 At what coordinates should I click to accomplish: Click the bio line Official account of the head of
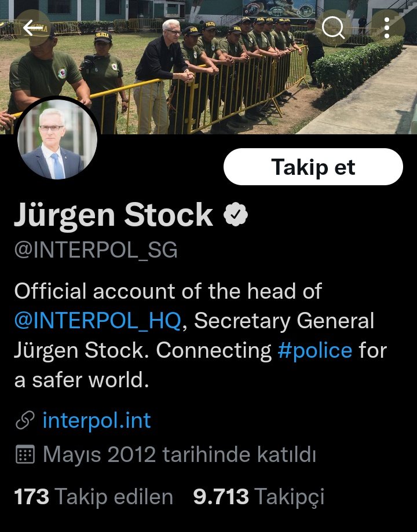click(x=168, y=291)
